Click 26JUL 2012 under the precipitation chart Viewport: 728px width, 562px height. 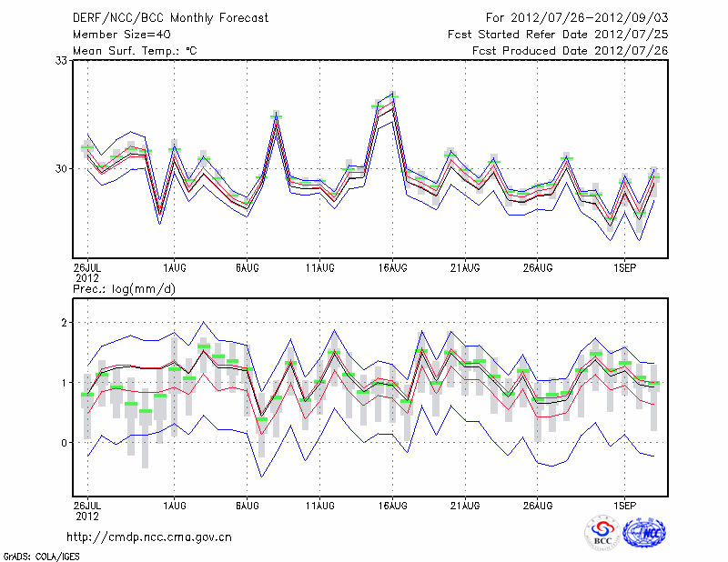pyautogui.click(x=87, y=507)
